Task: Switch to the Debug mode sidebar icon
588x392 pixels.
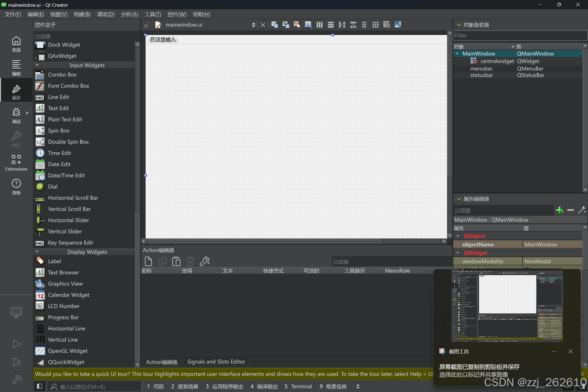Action: tap(16, 115)
